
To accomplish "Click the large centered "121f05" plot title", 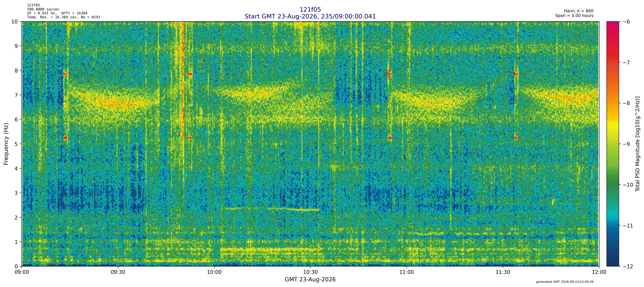I will pos(310,10).
